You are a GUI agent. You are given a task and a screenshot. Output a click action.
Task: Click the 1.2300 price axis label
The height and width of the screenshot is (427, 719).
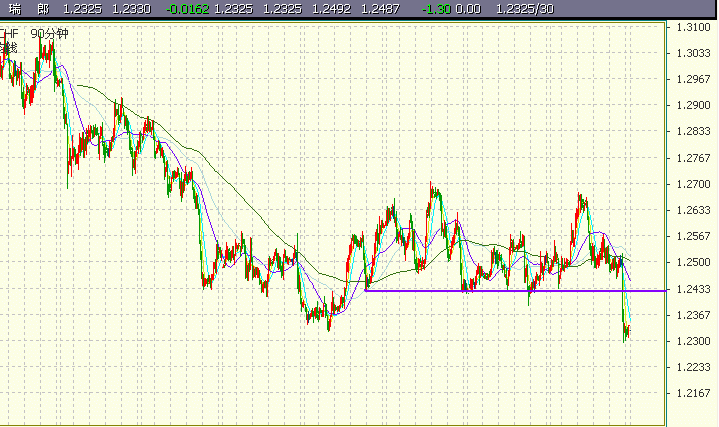(x=693, y=341)
